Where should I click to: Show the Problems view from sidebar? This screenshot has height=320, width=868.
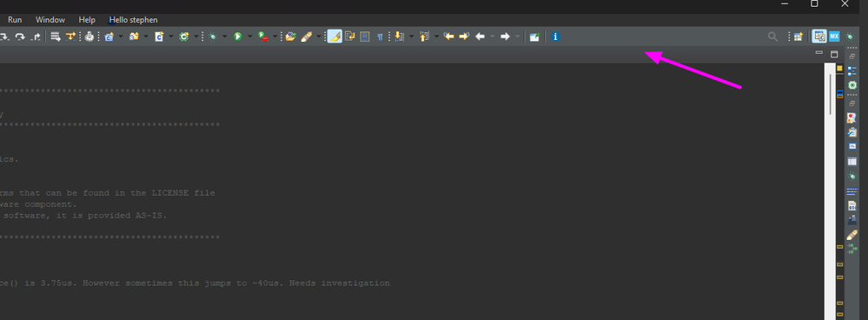tap(852, 118)
